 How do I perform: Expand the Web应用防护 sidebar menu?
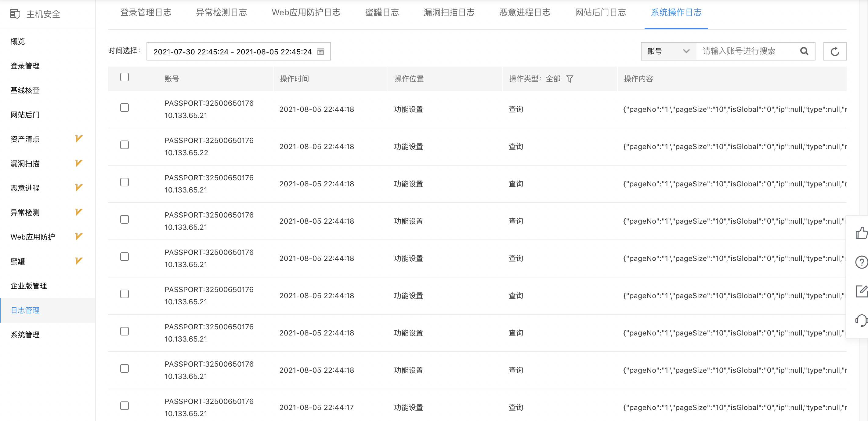(x=48, y=237)
